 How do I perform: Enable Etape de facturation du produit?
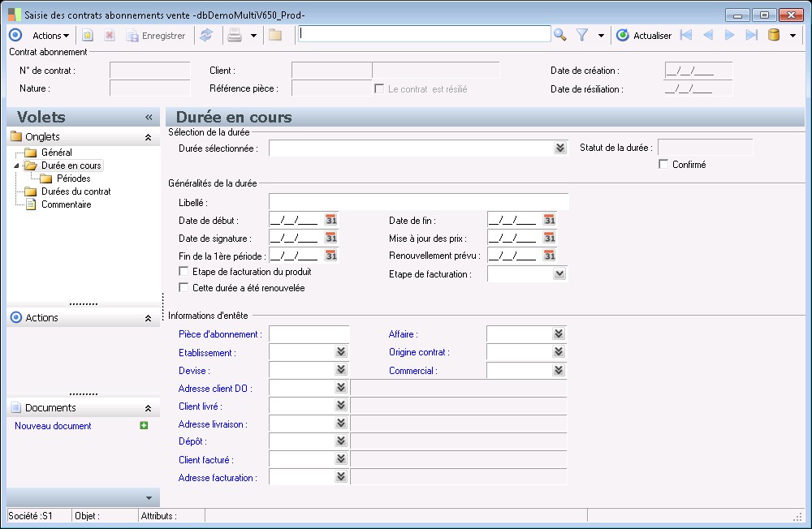point(184,272)
